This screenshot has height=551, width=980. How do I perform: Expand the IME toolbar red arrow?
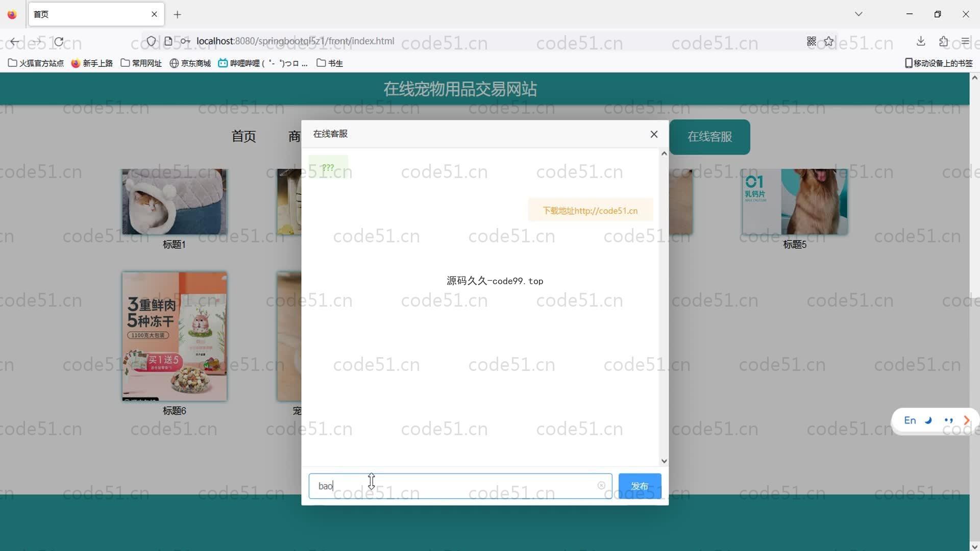pyautogui.click(x=966, y=420)
